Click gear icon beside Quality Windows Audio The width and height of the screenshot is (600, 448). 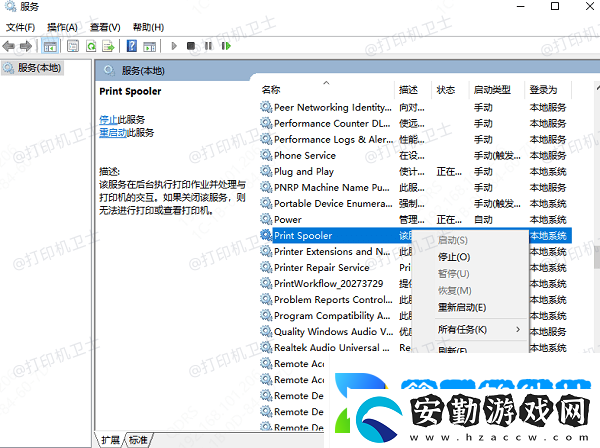click(266, 331)
